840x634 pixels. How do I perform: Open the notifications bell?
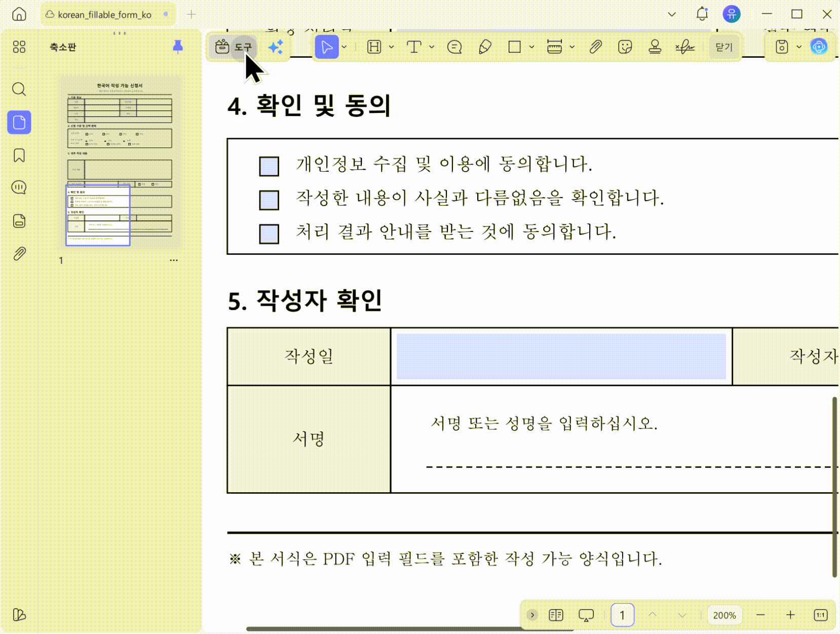(702, 14)
